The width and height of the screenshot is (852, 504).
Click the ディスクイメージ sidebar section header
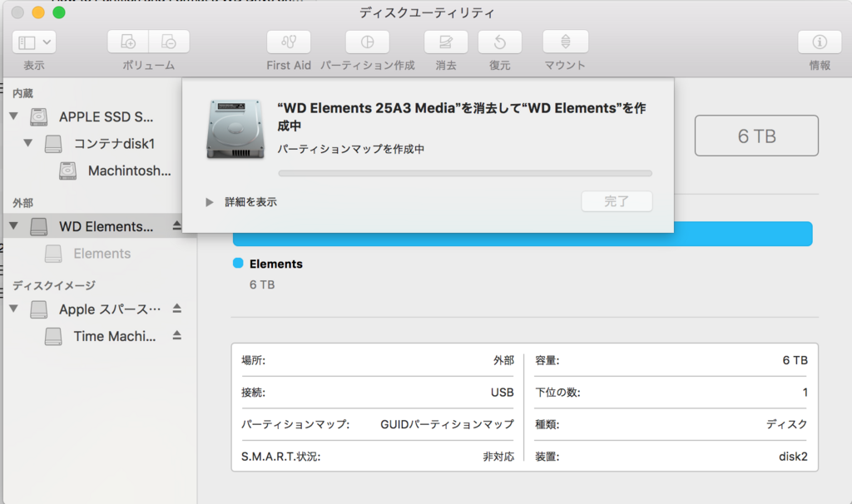pyautogui.click(x=54, y=285)
